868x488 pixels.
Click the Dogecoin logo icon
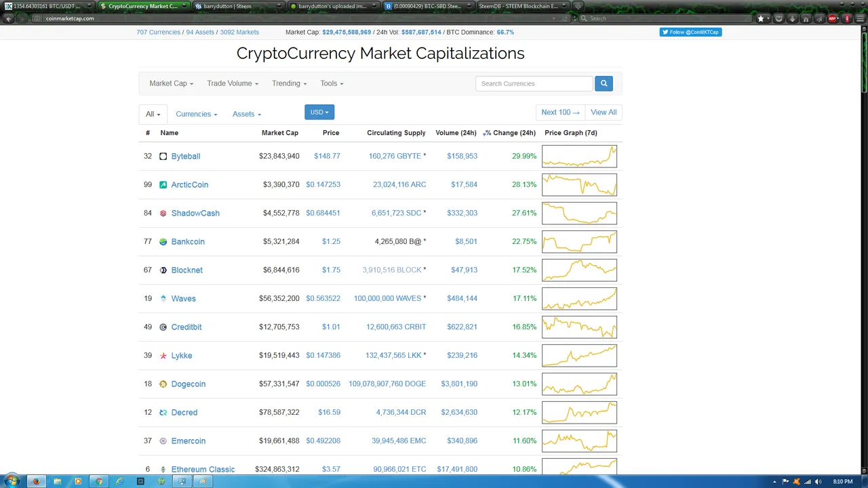point(163,384)
